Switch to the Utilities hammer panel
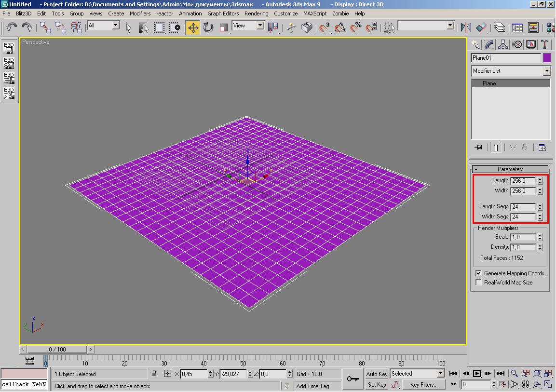The width and height of the screenshot is (556, 392). (544, 45)
